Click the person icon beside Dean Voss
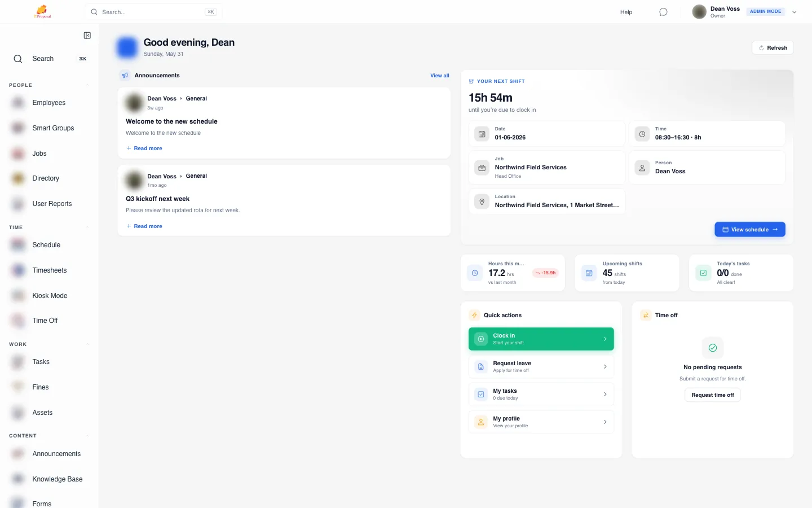This screenshot has width=812, height=508. 642,168
